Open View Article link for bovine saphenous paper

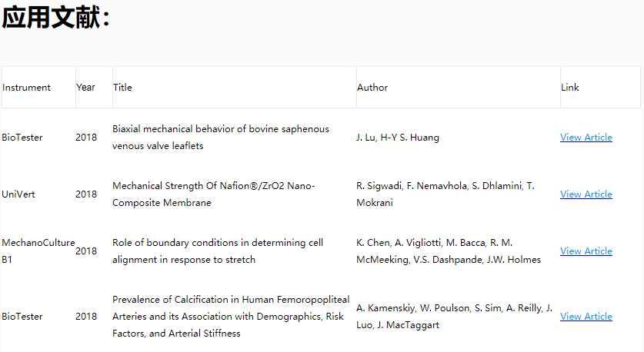coord(586,138)
